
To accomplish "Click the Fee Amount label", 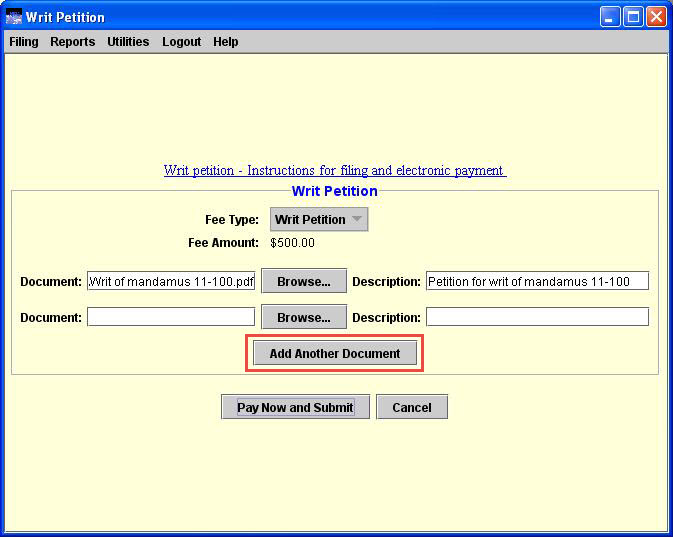I will pos(223,243).
